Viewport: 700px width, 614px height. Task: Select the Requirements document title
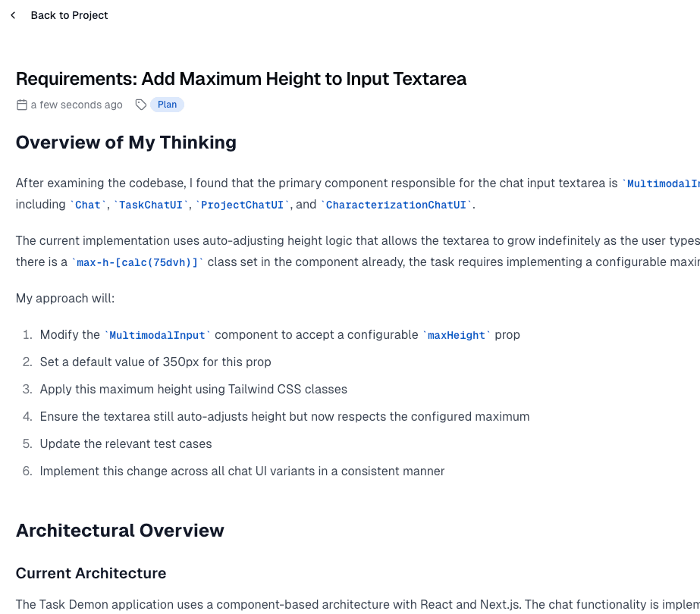241,79
